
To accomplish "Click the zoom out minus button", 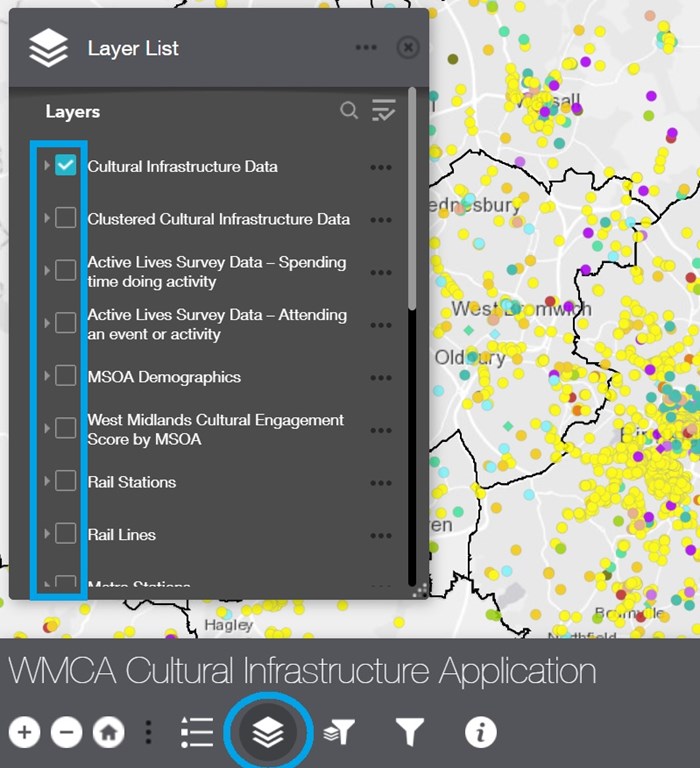I will coord(66,732).
